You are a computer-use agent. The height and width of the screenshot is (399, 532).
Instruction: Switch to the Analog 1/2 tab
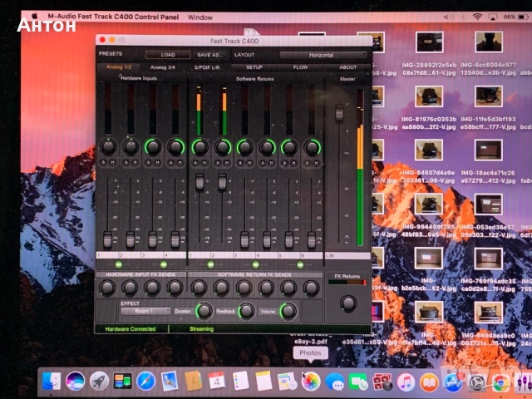[x=118, y=66]
